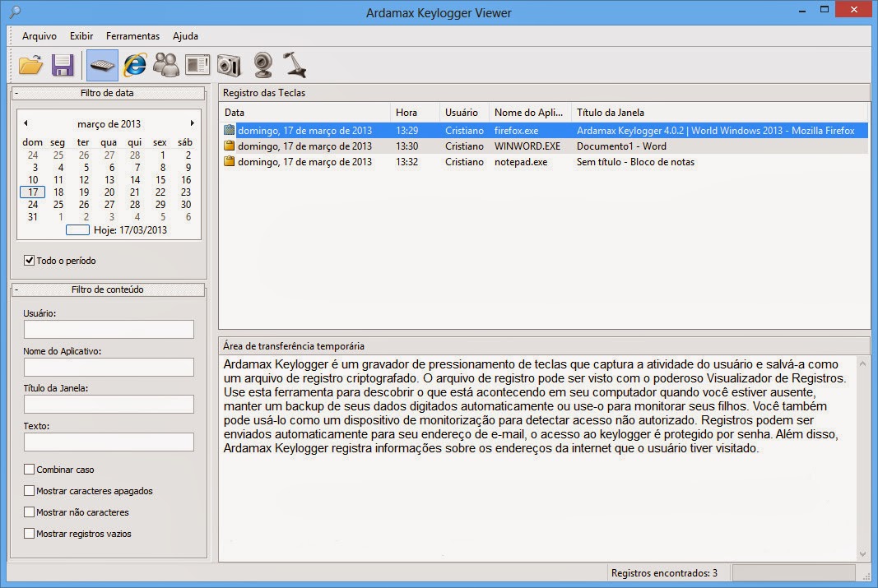Go to previous month in calendar
This screenshot has width=878, height=588.
pos(26,123)
